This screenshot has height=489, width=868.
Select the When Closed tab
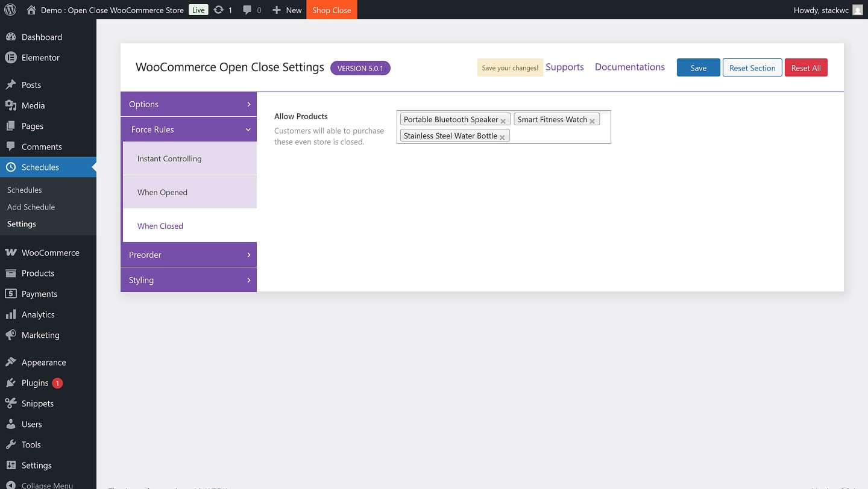(190, 226)
